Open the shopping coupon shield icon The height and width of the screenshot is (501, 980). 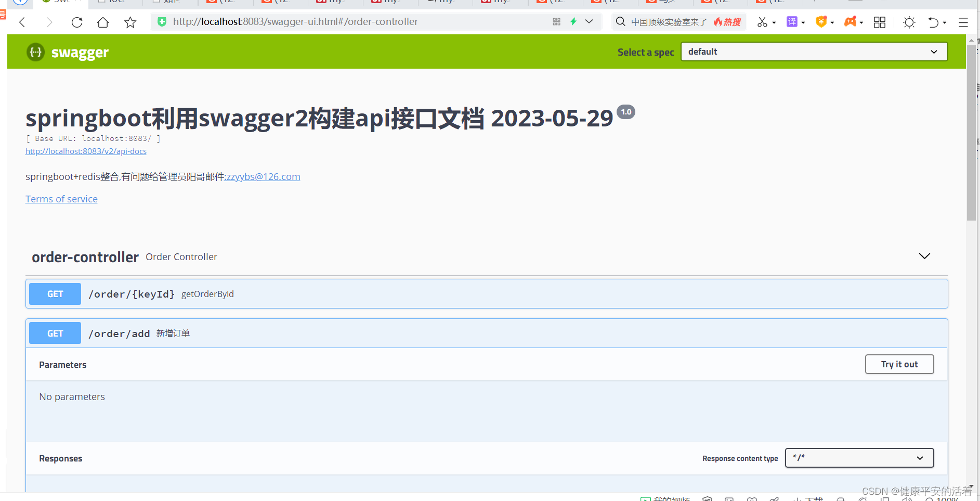tap(821, 22)
